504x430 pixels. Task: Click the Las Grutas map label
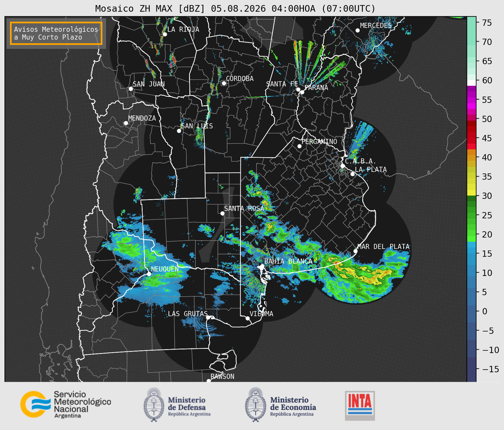(188, 314)
